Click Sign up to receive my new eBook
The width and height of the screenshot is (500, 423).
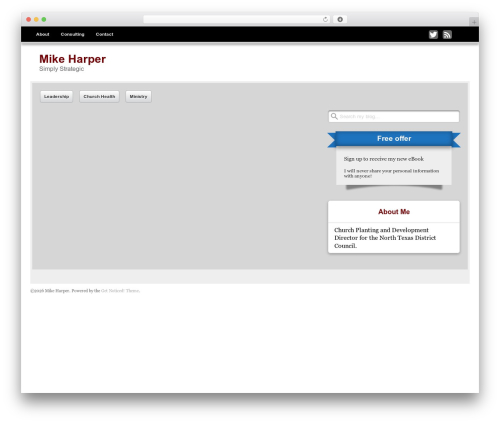coord(384,159)
